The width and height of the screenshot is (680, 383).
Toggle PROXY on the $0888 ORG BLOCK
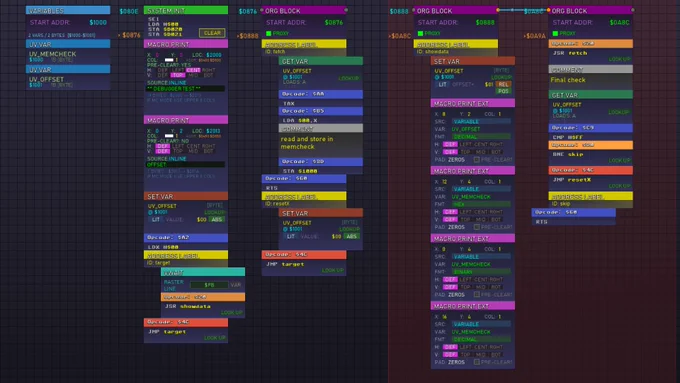pos(420,33)
